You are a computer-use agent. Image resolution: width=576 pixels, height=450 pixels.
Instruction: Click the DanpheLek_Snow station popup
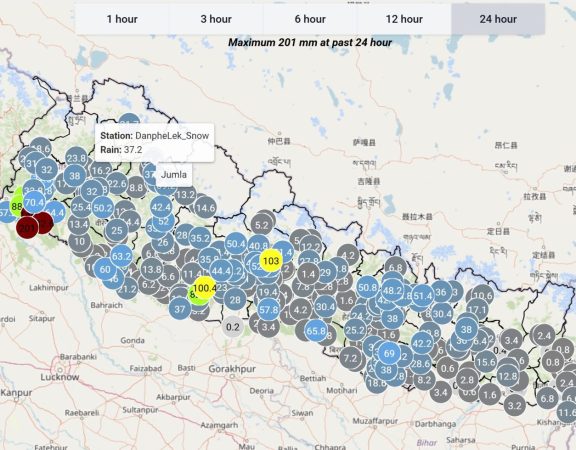[x=155, y=143]
